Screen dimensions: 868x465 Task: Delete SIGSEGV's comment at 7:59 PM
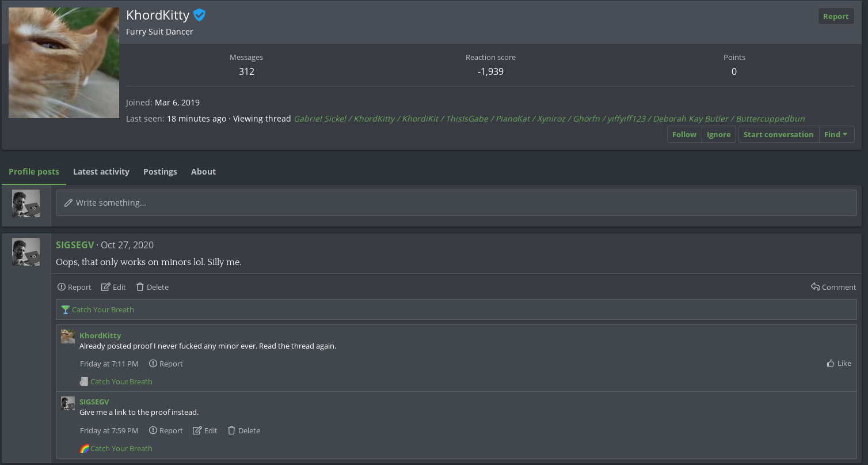click(x=243, y=430)
